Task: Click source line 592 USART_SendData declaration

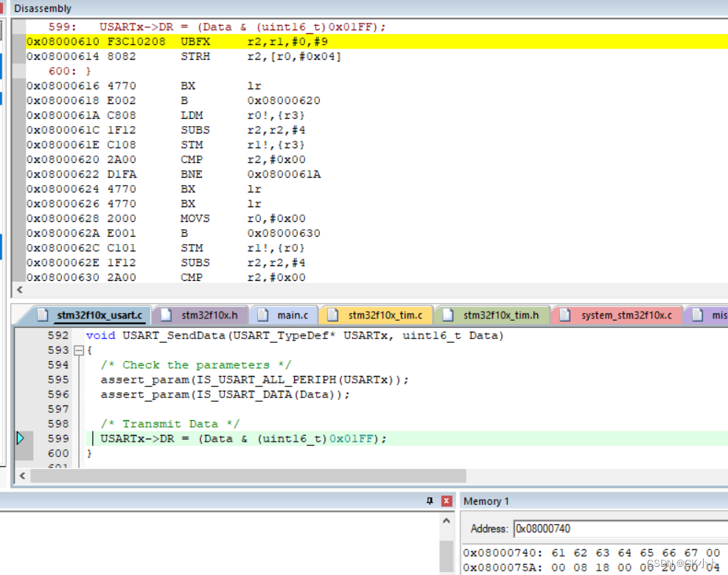Action: (x=295, y=335)
